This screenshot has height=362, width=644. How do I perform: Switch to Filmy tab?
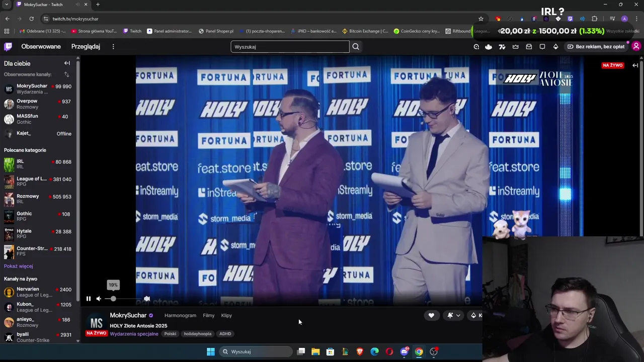(x=208, y=315)
